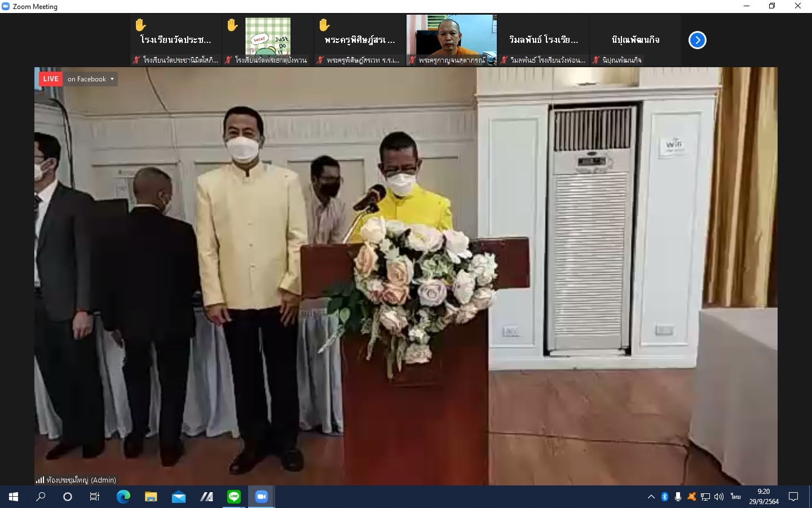Open the Mail app in taskbar
Viewport: 812px width, 508px height.
179,497
